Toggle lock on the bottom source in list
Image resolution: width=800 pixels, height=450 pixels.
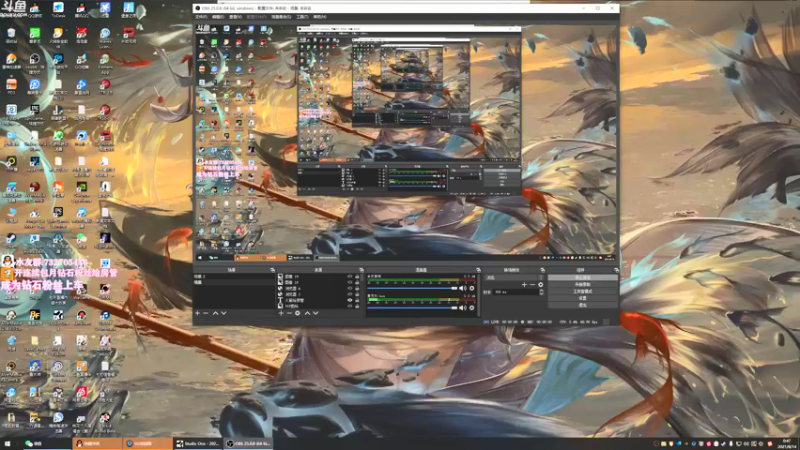point(357,306)
